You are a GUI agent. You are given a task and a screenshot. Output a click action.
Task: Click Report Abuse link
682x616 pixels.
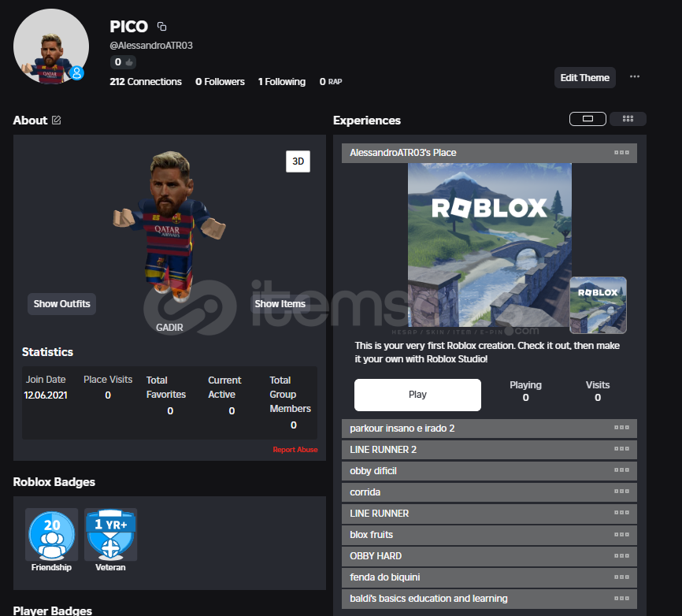295,449
